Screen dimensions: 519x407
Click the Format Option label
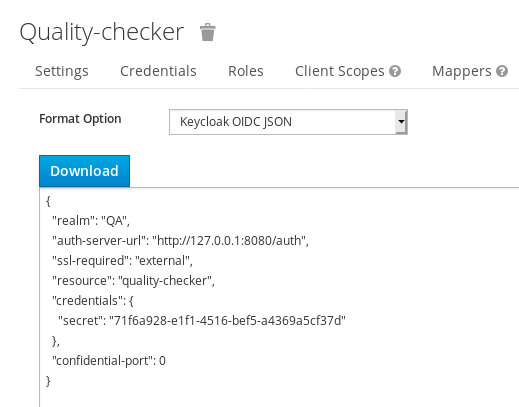coord(80,119)
